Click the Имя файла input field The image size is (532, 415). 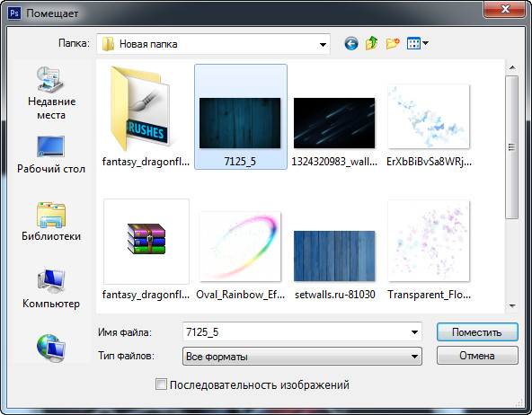(295, 332)
